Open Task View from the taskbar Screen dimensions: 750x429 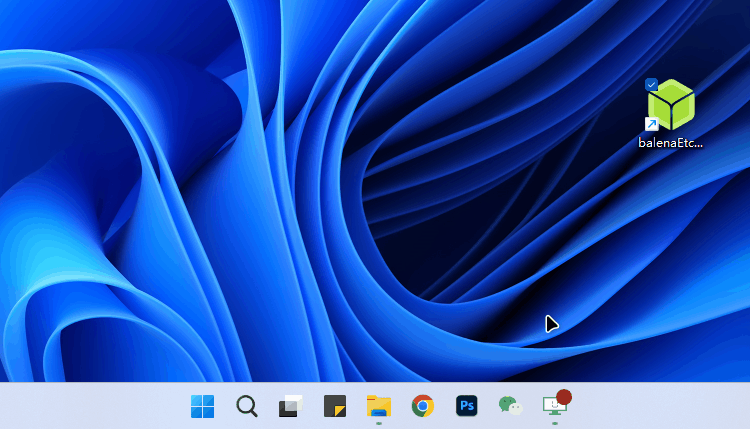click(x=290, y=406)
